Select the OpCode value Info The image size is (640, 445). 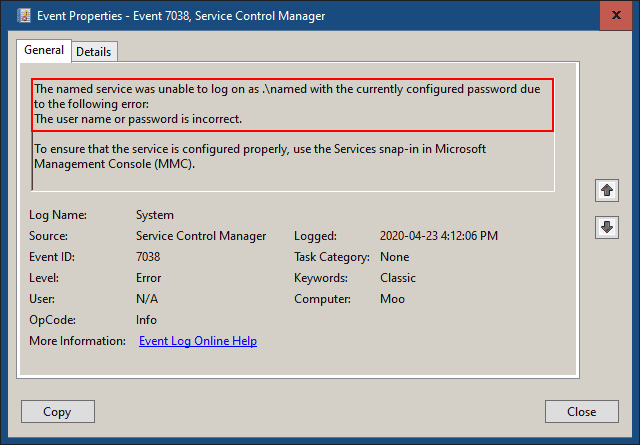pyautogui.click(x=147, y=320)
